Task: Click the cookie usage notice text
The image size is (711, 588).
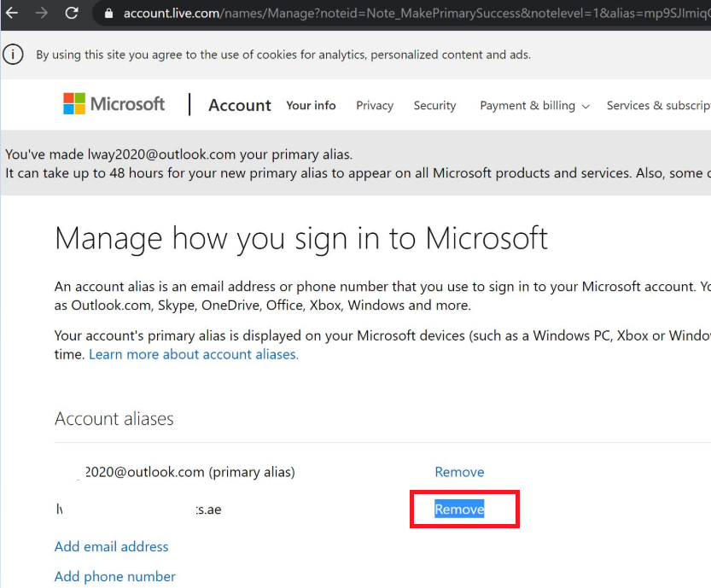Action: pos(283,55)
